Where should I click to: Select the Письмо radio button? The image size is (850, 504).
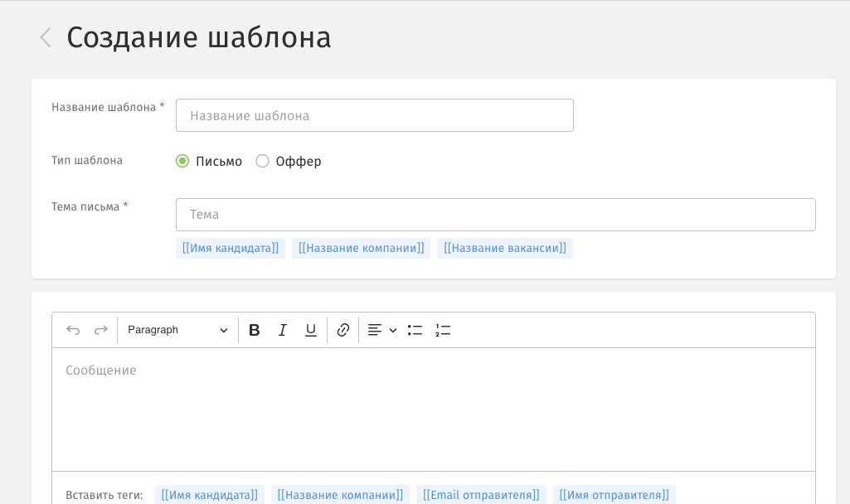(x=182, y=161)
